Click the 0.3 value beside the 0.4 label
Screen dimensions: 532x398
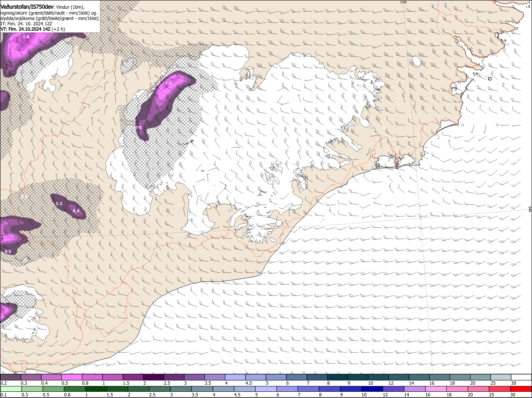[59, 204]
